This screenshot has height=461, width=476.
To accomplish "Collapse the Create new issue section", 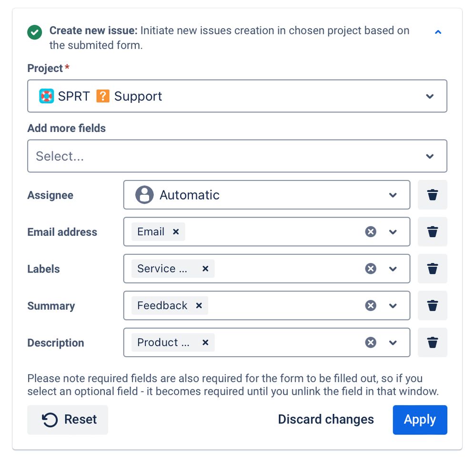I will [438, 32].
